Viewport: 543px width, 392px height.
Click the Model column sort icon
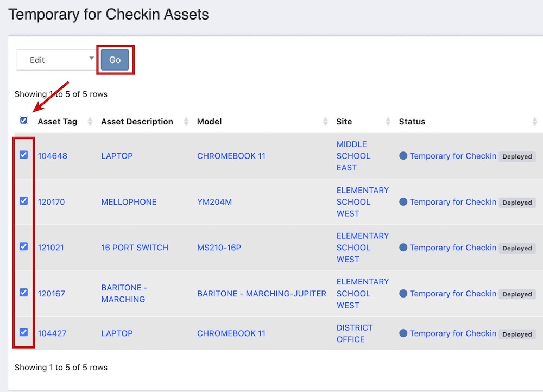[326, 122]
